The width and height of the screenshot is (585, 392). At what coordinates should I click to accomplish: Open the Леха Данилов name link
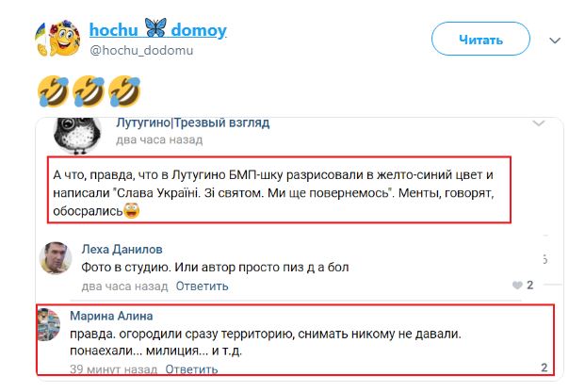(x=122, y=249)
